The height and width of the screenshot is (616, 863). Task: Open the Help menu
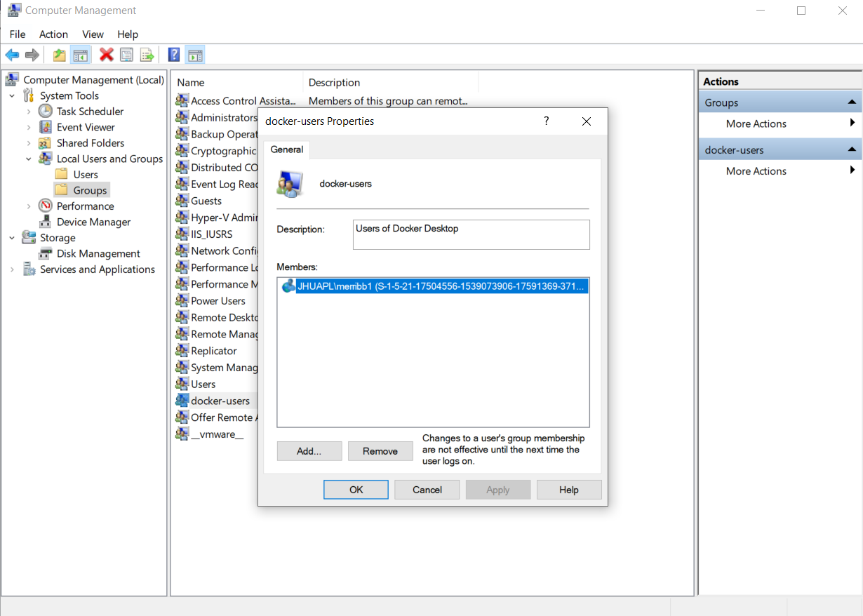[128, 34]
